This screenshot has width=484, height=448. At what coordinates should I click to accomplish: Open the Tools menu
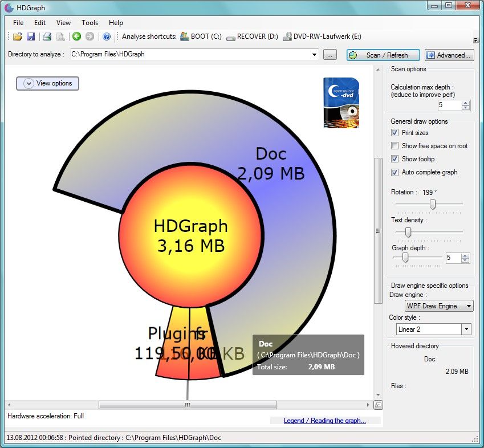90,23
